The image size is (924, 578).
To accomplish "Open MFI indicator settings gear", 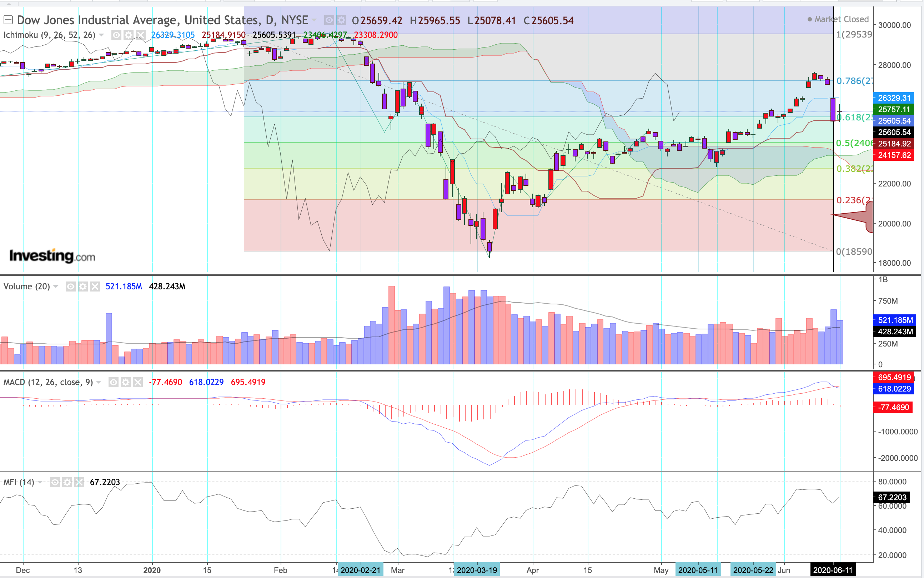I will point(67,482).
